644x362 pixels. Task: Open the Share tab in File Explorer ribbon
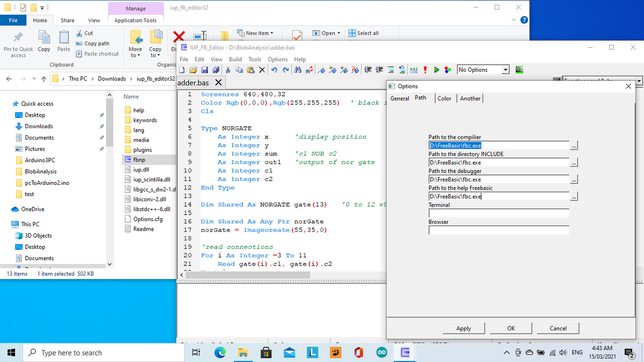(x=67, y=21)
